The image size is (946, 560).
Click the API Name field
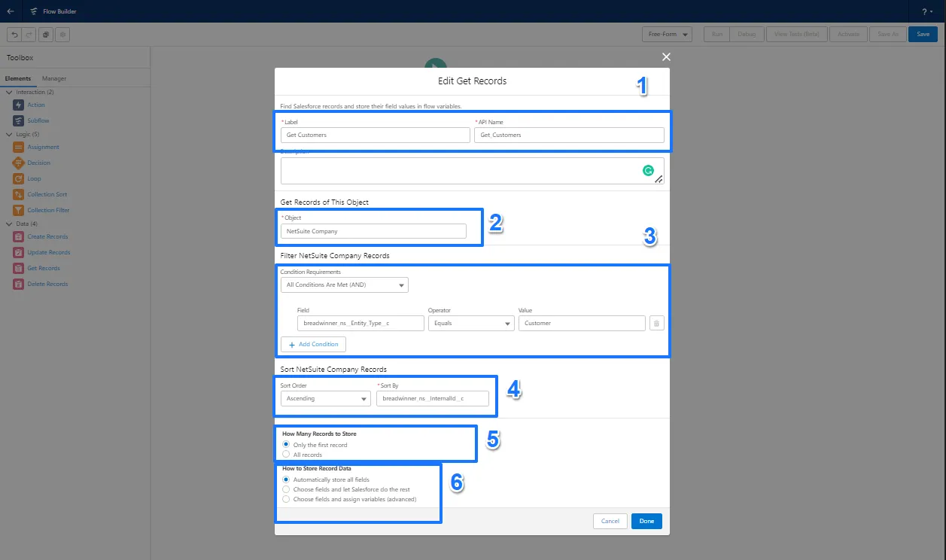[569, 135]
